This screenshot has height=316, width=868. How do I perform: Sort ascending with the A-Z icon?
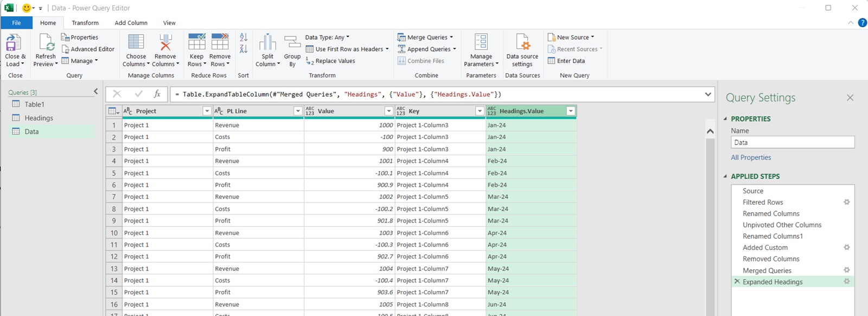[244, 37]
